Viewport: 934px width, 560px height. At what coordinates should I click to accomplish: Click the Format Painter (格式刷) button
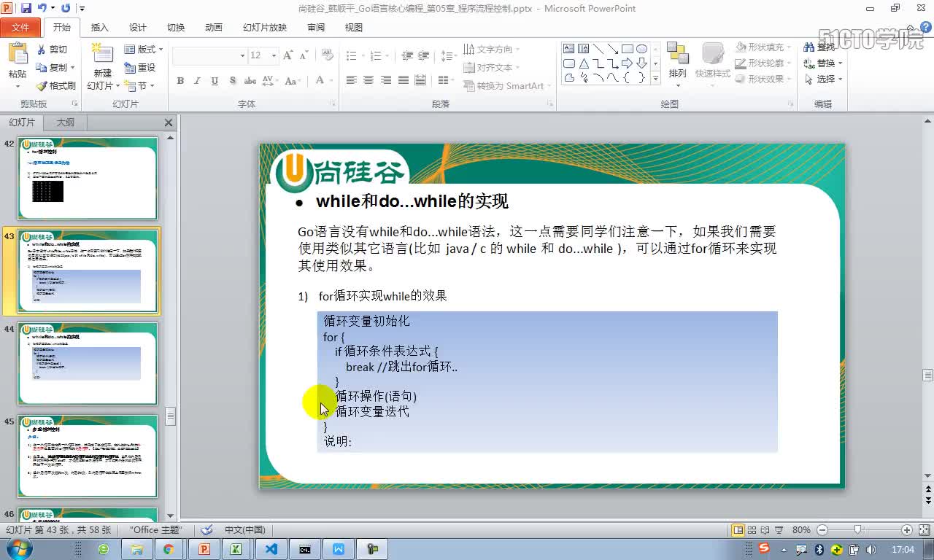[56, 85]
